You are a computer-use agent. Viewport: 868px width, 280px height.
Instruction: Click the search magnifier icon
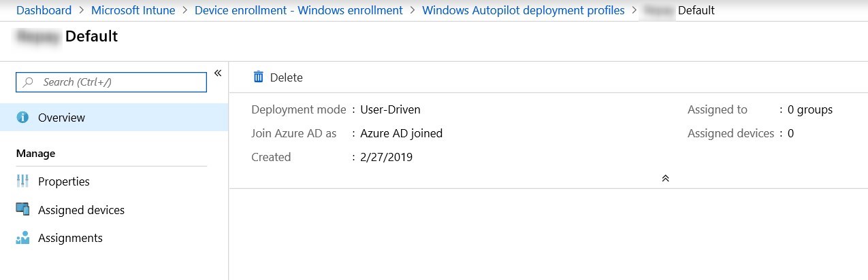click(29, 82)
